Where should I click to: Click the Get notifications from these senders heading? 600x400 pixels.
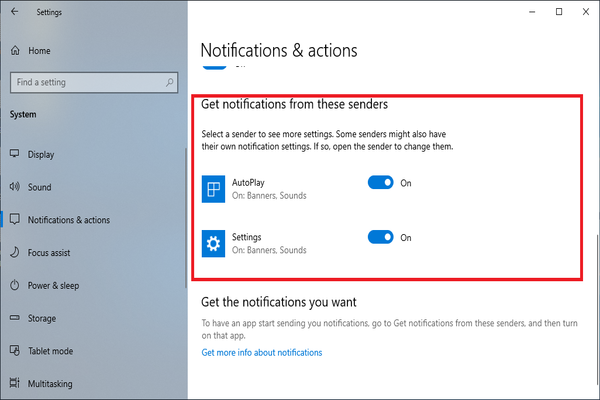pos(294,104)
